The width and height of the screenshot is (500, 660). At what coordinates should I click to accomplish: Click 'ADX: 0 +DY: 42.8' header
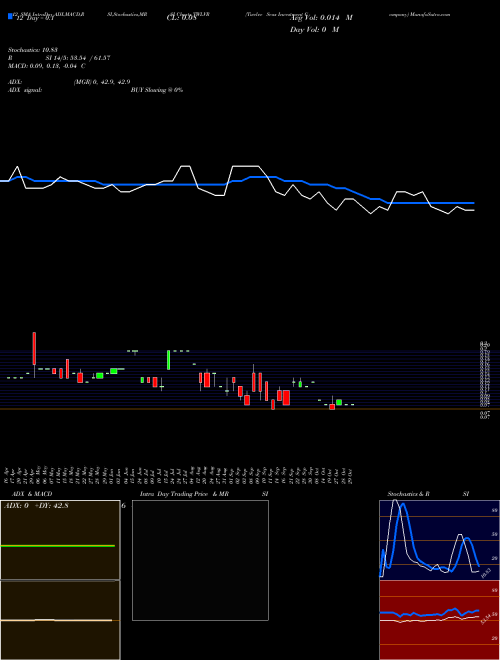36,506
